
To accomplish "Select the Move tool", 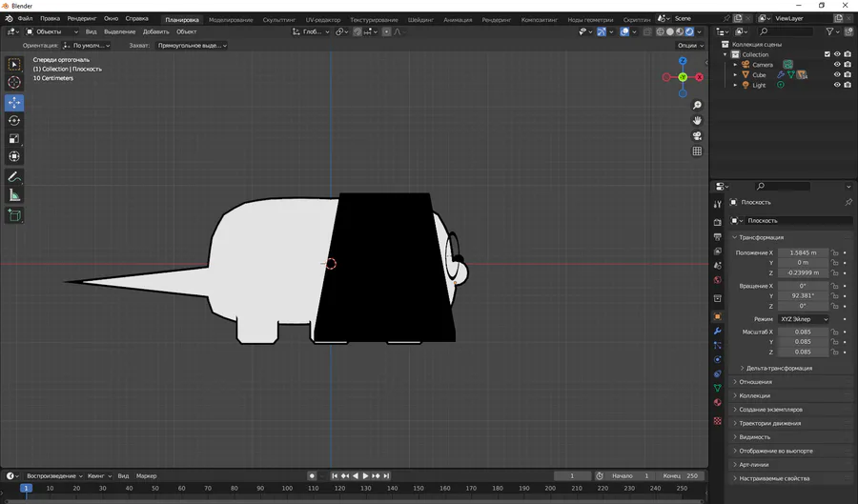I will 14,102.
